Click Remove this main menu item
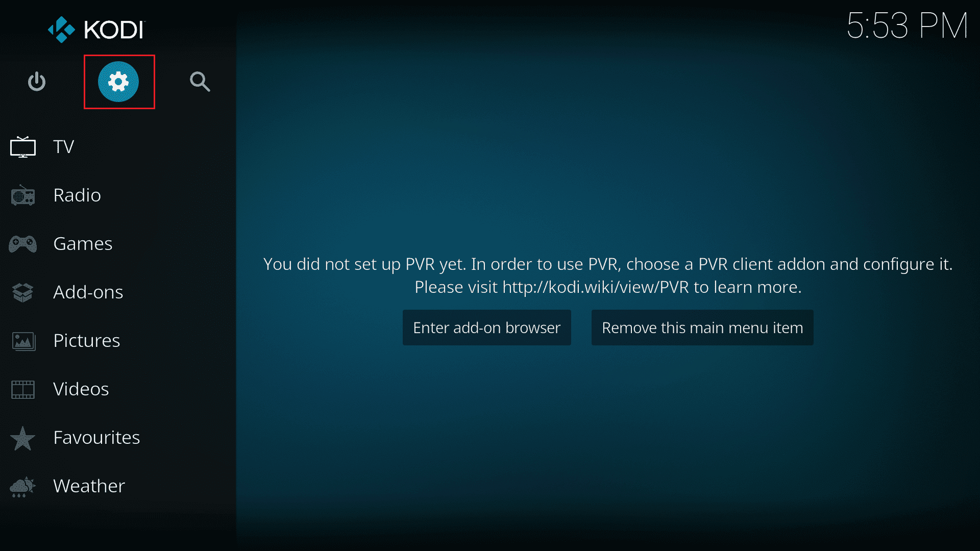The width and height of the screenshot is (980, 551). (x=703, y=327)
